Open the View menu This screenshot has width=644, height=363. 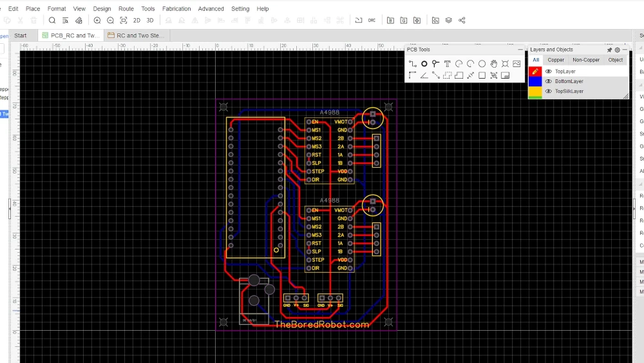(79, 8)
